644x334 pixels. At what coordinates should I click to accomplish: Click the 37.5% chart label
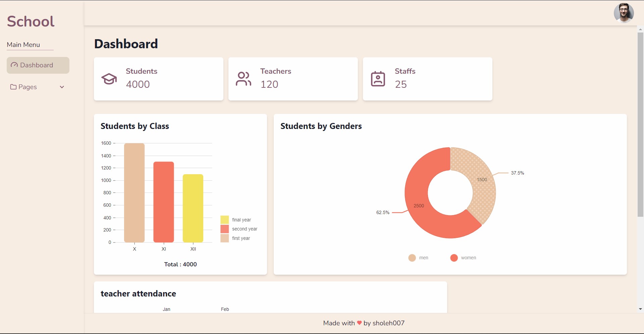(517, 173)
